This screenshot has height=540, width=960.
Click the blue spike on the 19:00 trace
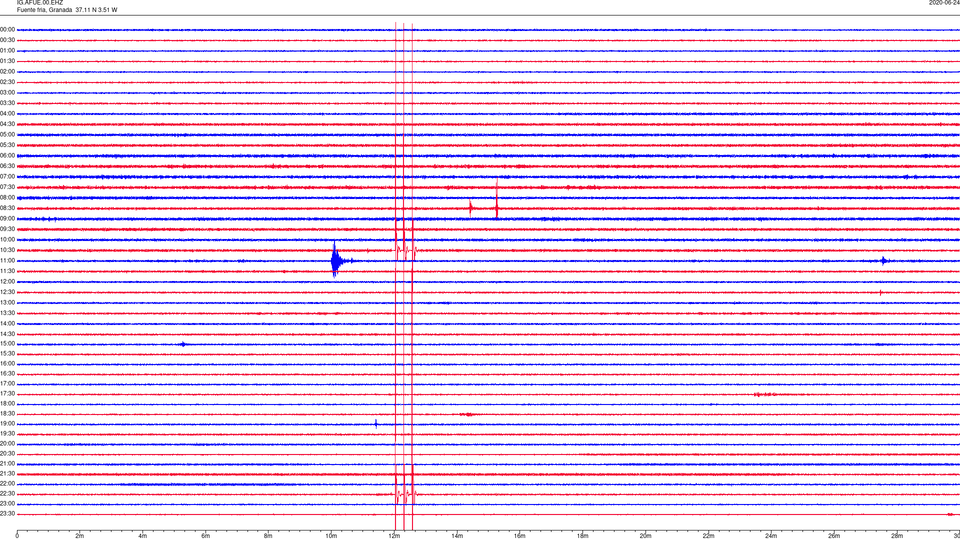point(376,424)
